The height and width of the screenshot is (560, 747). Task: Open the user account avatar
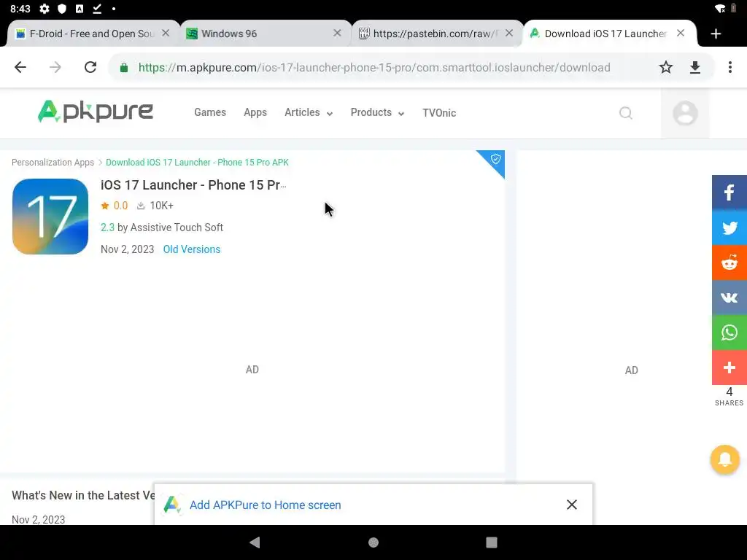(685, 113)
